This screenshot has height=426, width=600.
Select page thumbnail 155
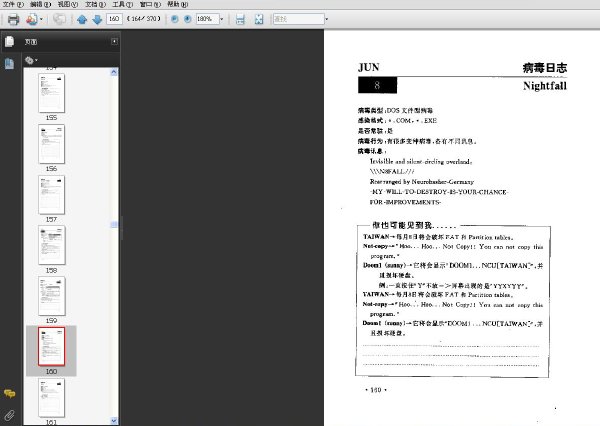tap(52, 93)
